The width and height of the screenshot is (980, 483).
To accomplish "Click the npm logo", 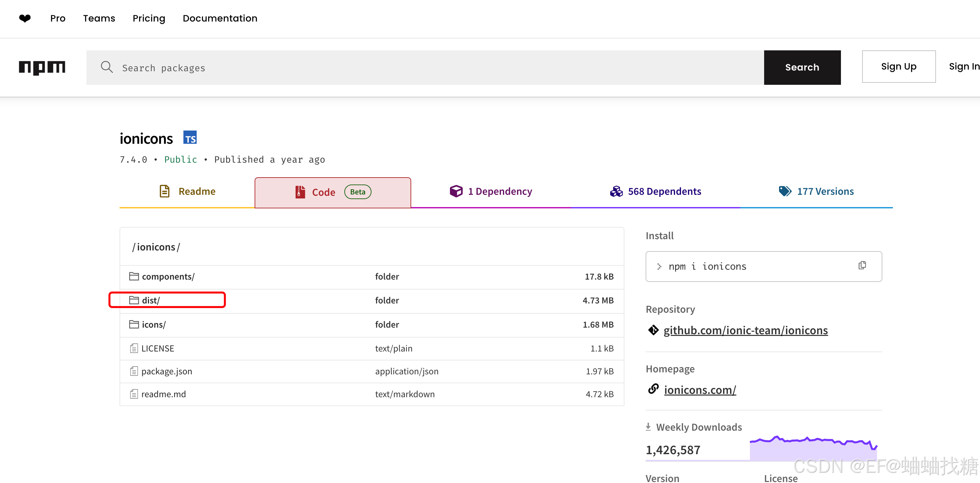I will tap(42, 67).
